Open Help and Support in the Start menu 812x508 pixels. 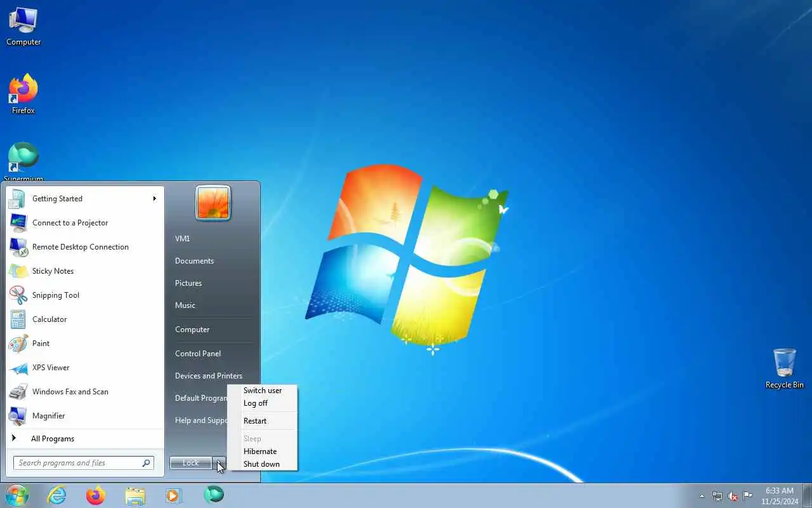[200, 420]
